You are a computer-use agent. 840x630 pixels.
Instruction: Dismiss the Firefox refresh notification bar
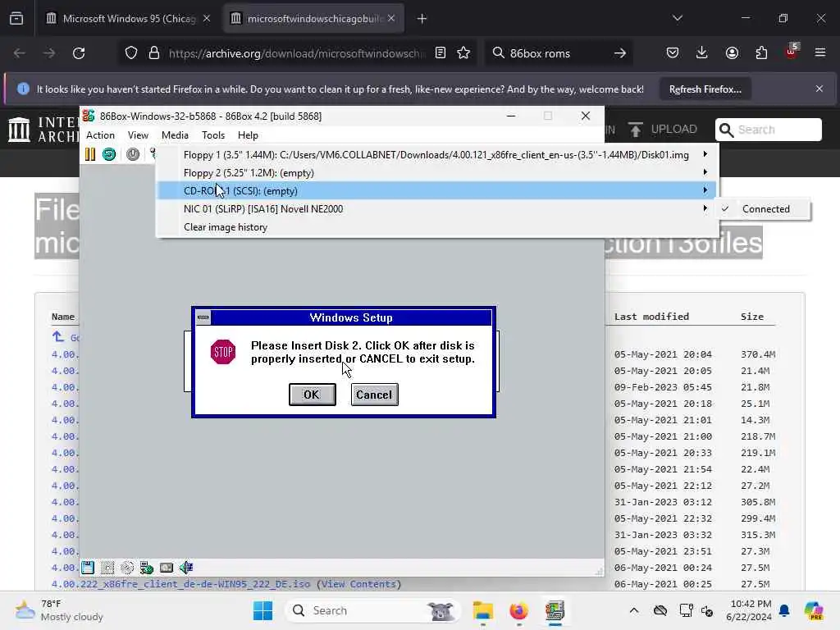pyautogui.click(x=819, y=89)
